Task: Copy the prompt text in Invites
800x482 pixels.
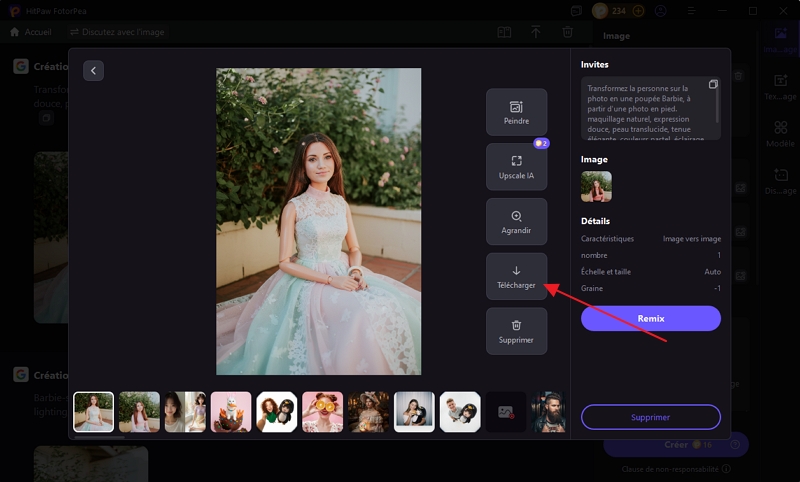Action: [713, 84]
